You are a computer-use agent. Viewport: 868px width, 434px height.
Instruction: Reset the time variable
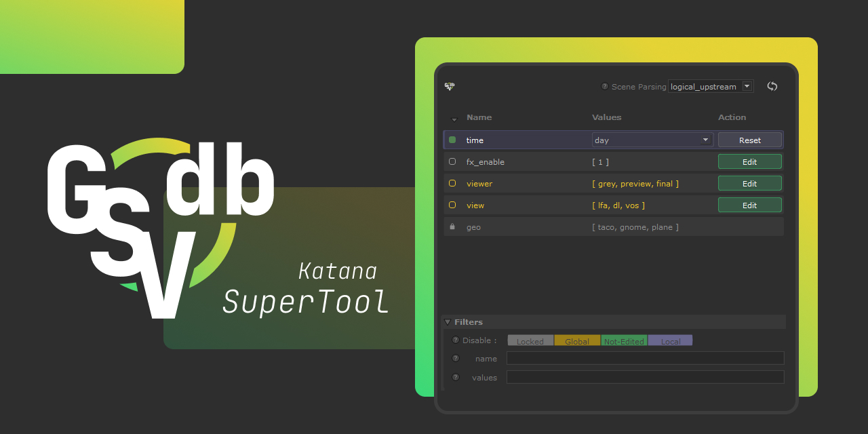[x=750, y=140]
